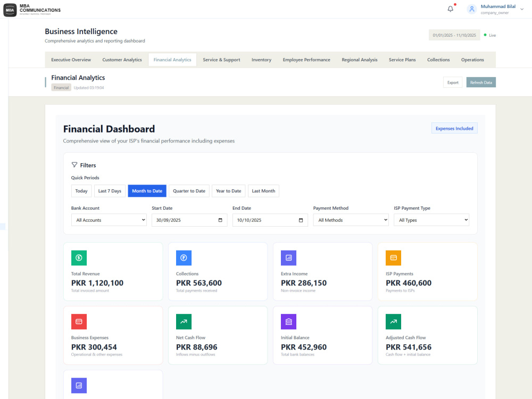532x399 pixels.
Task: Click the Net Cash Flow trend icon
Action: tap(184, 322)
